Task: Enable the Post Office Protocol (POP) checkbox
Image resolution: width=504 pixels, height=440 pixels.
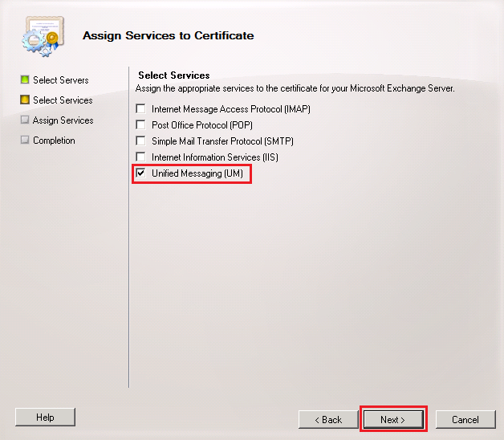Action: pyautogui.click(x=140, y=124)
